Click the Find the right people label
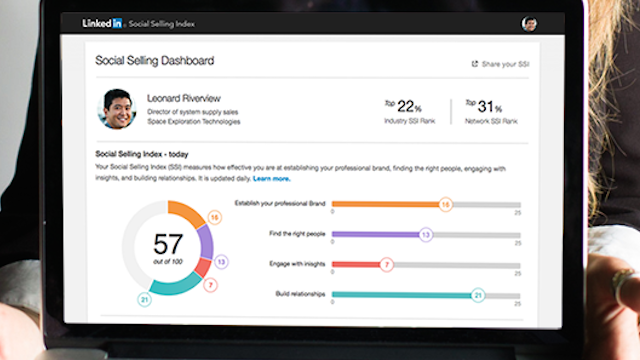 pyautogui.click(x=297, y=233)
